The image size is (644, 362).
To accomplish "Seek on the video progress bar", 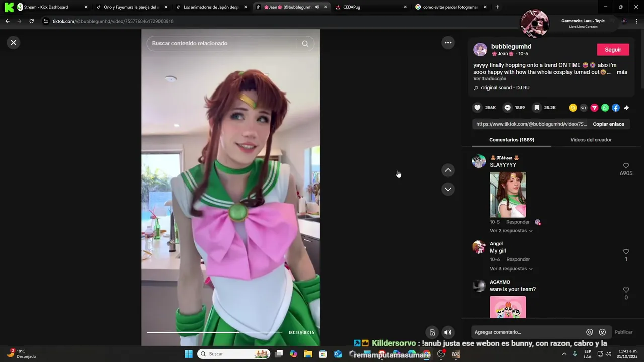I will [x=215, y=332].
